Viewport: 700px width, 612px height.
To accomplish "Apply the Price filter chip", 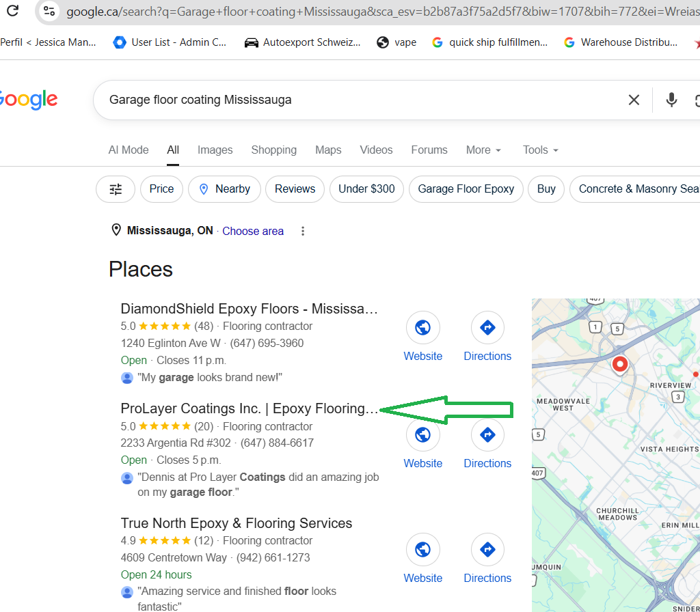I will (161, 189).
